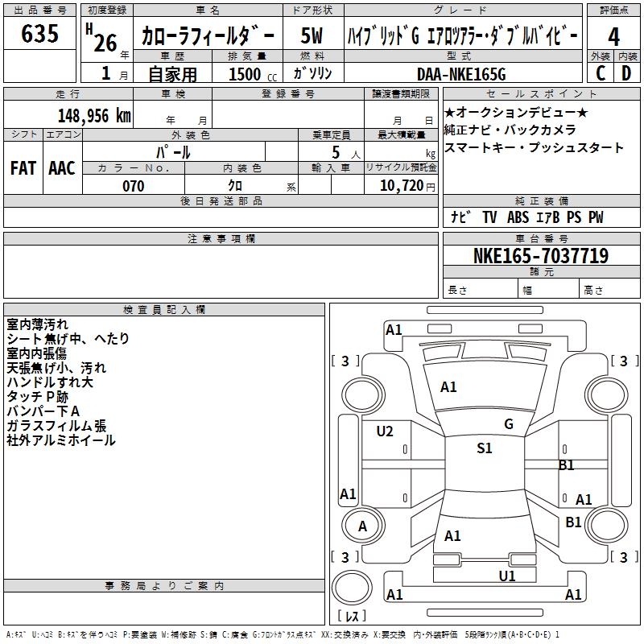Click the note シート焦げ中、へたり
Viewport: 644px width, 644px height.
68,339
